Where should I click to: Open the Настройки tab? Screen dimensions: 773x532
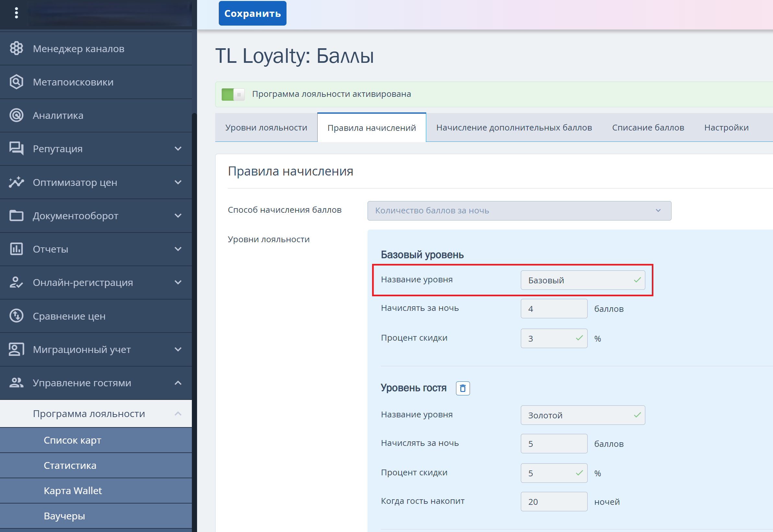tap(726, 128)
